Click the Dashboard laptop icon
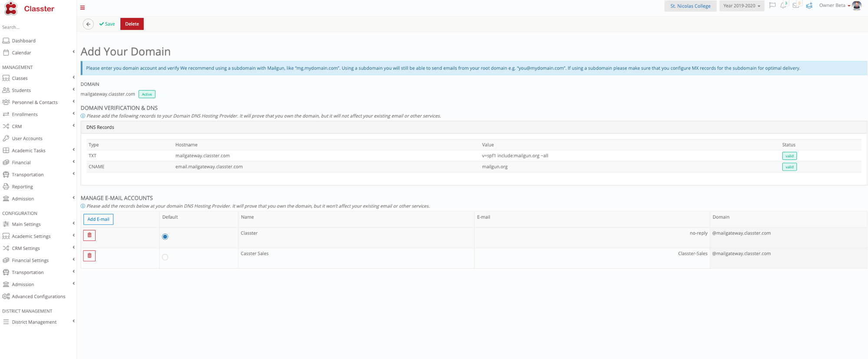 [x=6, y=41]
